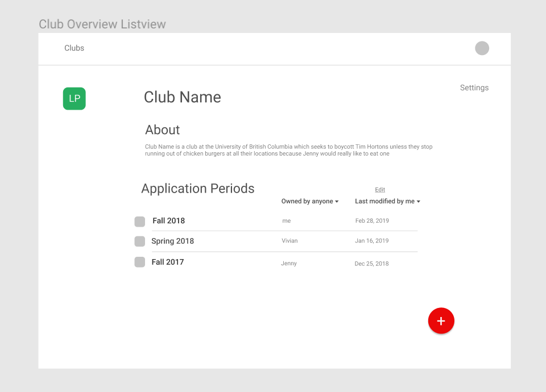Click the Edit link above the list
The width and height of the screenshot is (546, 392).
coord(379,189)
